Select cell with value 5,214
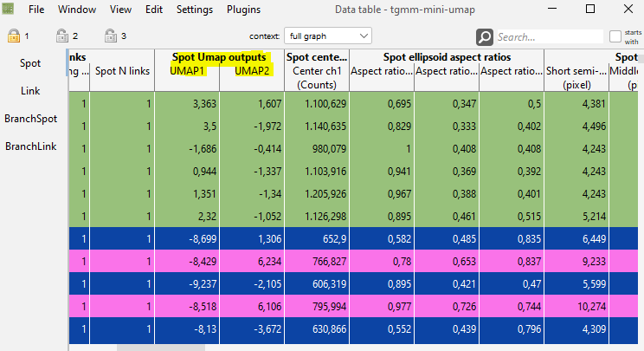This screenshot has width=644, height=351. 576,216
